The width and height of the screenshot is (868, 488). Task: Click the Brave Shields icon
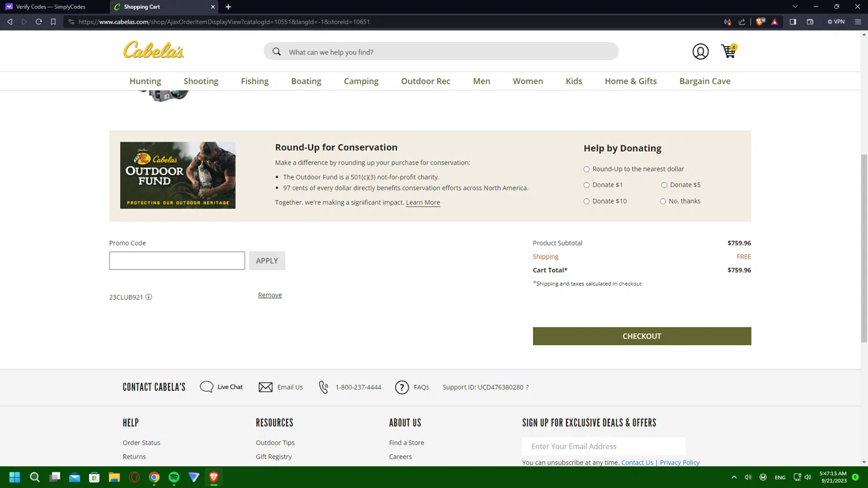coord(760,22)
